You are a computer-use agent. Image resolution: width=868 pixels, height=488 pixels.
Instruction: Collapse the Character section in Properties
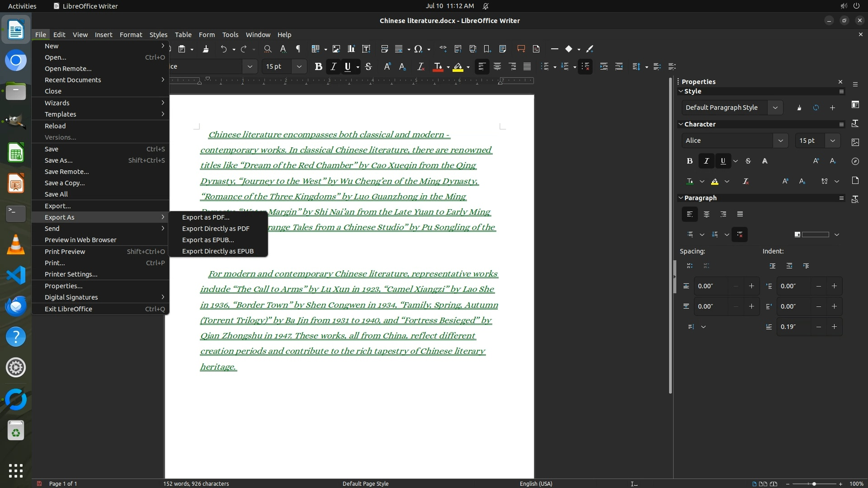tap(681, 124)
